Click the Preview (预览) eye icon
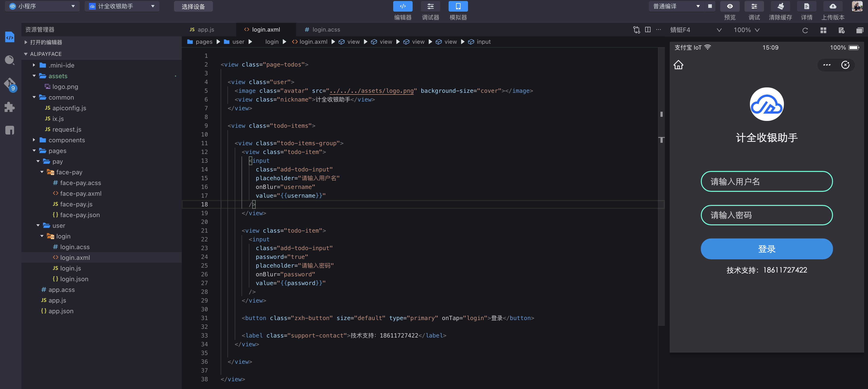This screenshot has height=389, width=868. [730, 6]
